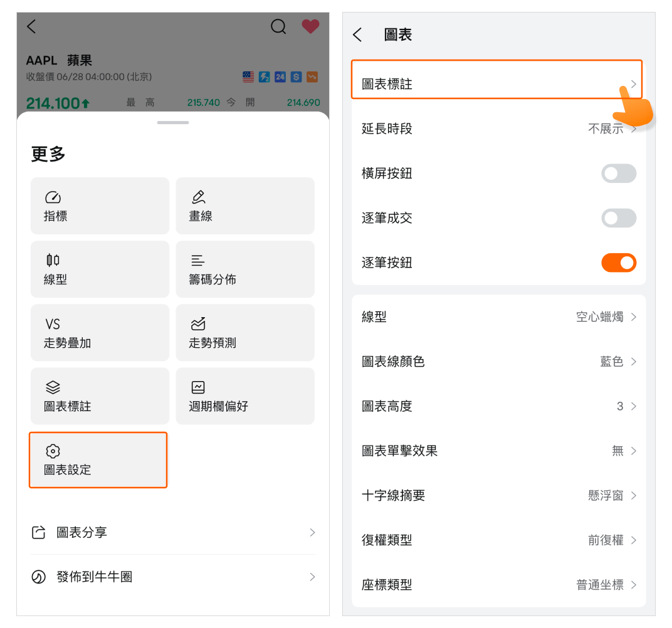Open 籌碼分佈 distribution tile

[244, 269]
